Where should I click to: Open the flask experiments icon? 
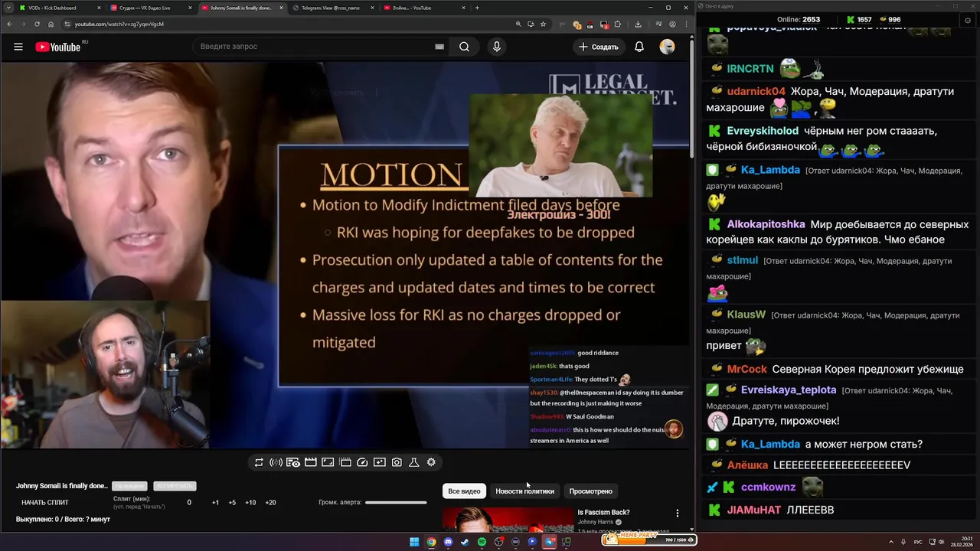coord(414,462)
